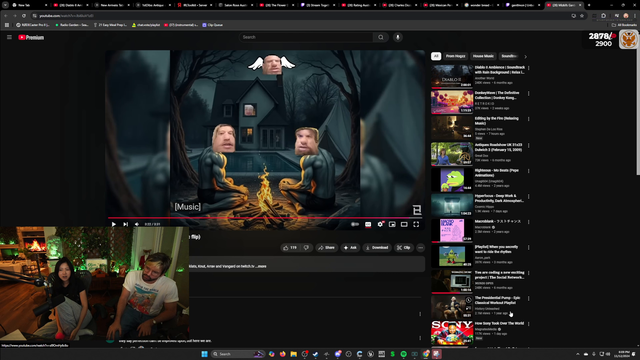Open the Radio Garden bookmark

click(x=72, y=25)
